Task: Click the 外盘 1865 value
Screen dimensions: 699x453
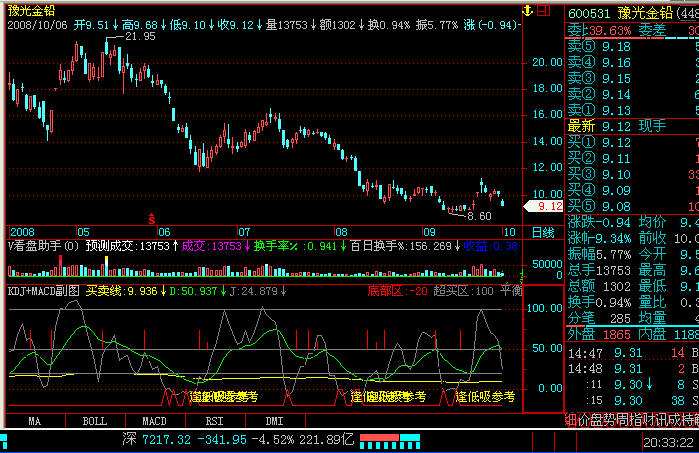Action: click(x=599, y=334)
